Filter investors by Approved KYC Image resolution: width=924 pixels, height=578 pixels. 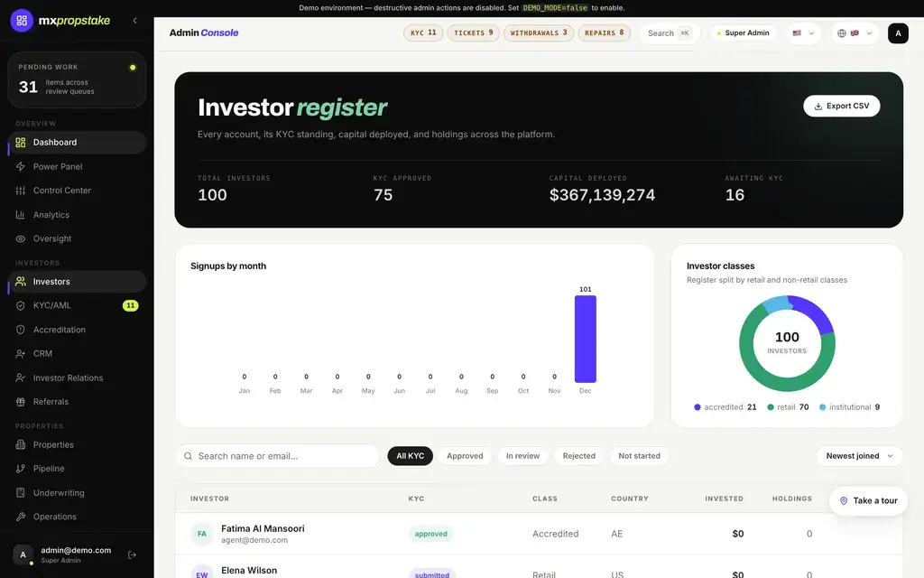pyautogui.click(x=465, y=456)
